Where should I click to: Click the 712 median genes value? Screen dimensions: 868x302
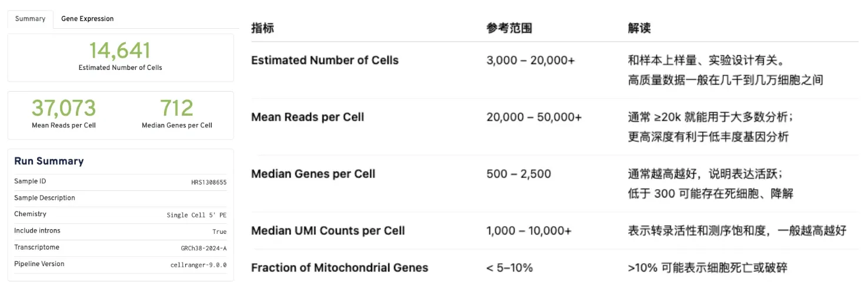click(x=176, y=108)
